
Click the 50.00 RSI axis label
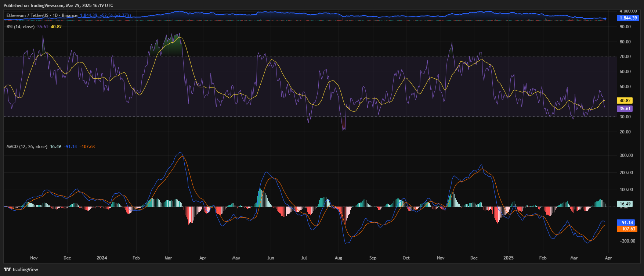pos(625,87)
